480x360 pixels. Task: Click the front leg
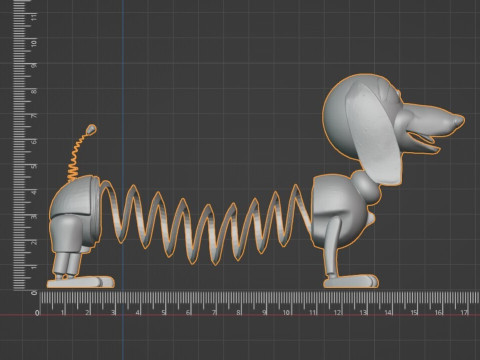(x=333, y=247)
